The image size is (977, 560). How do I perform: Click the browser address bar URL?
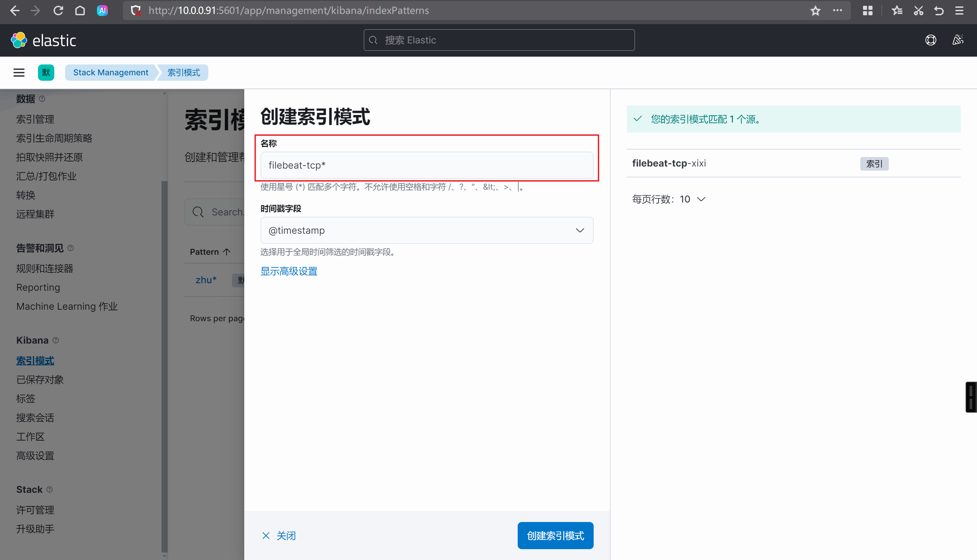click(289, 11)
